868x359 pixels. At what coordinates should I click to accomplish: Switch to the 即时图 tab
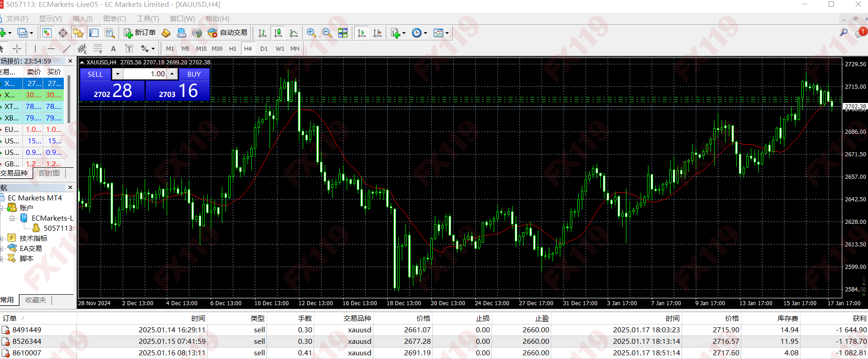point(49,173)
